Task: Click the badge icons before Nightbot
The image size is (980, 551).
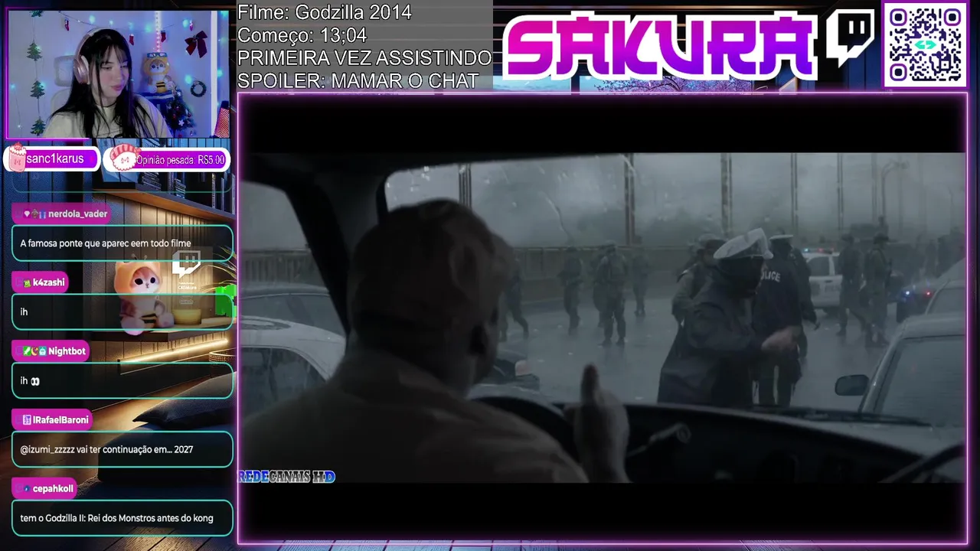Action: pos(34,351)
